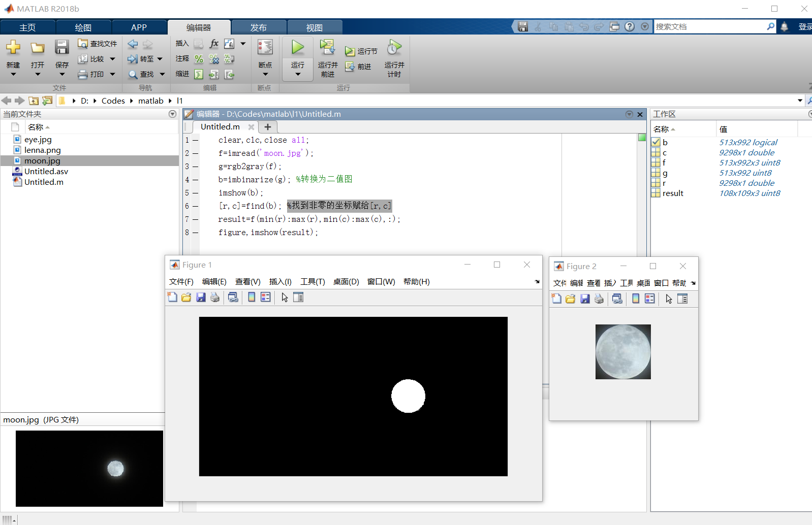Click moon.jpg preview thumbnail

coord(89,469)
